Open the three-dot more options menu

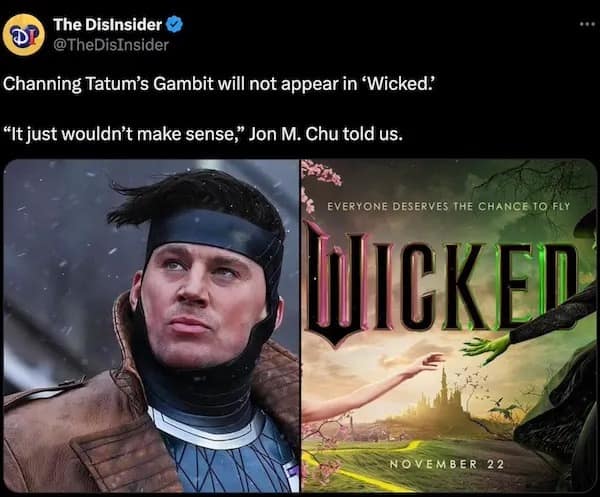[587, 24]
